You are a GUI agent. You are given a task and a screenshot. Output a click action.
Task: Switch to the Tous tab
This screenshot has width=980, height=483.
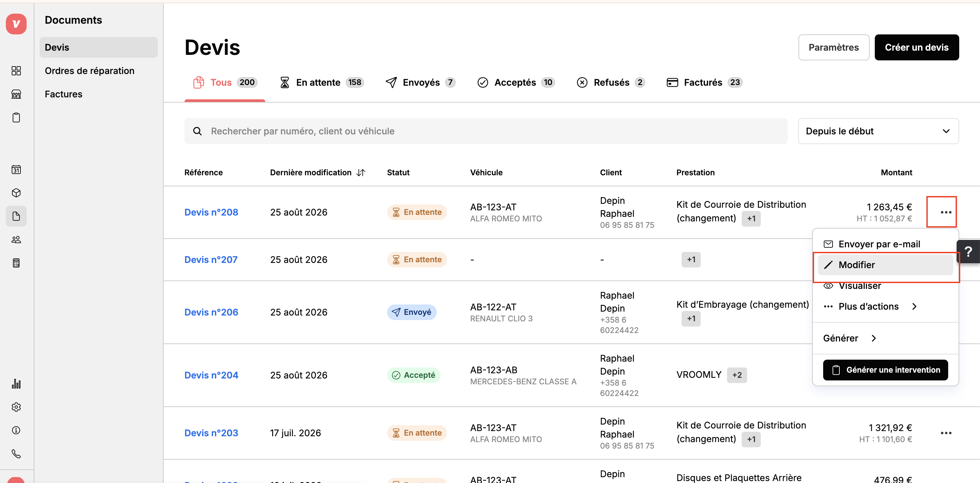(225, 82)
